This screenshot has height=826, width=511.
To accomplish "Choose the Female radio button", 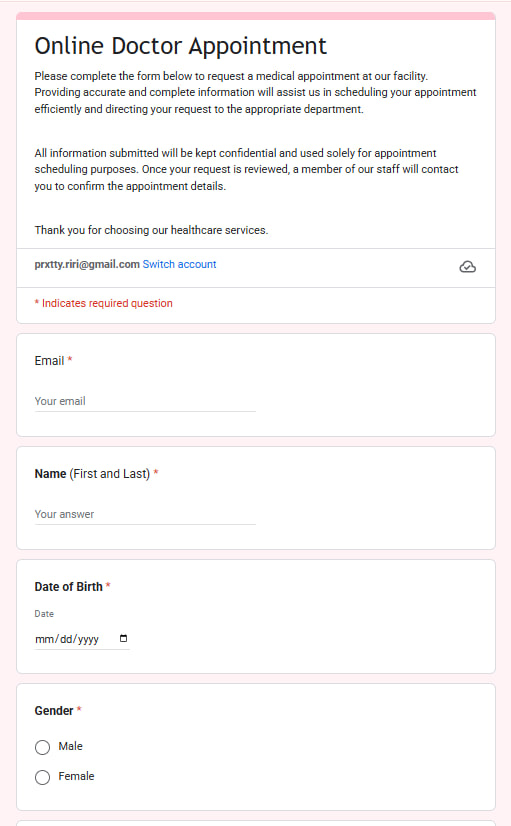I will 43,777.
